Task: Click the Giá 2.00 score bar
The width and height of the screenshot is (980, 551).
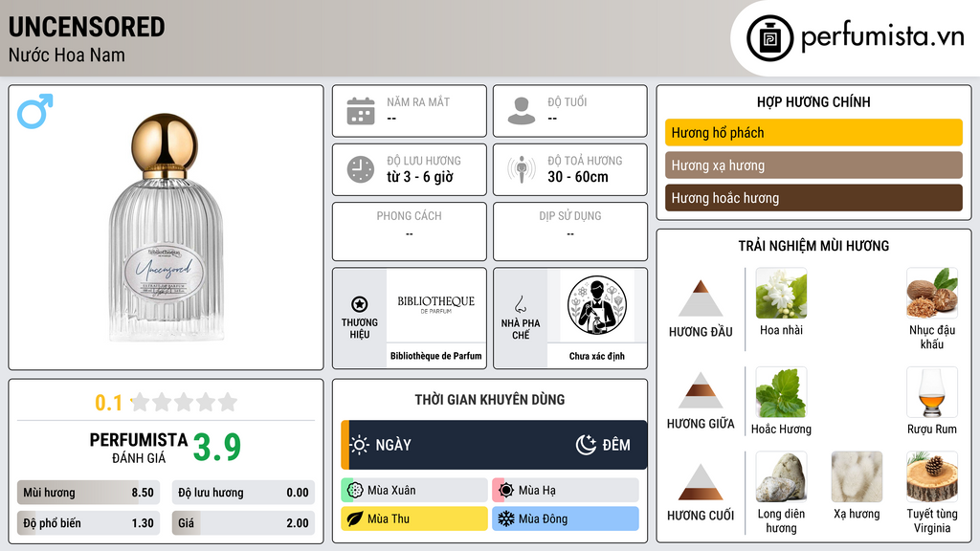Action: coord(243,523)
